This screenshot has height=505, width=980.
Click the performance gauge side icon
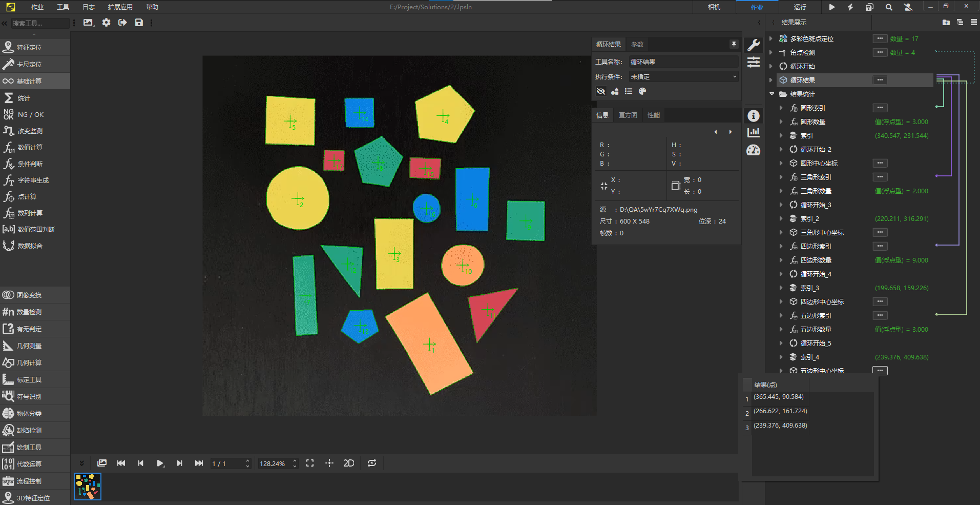click(753, 150)
